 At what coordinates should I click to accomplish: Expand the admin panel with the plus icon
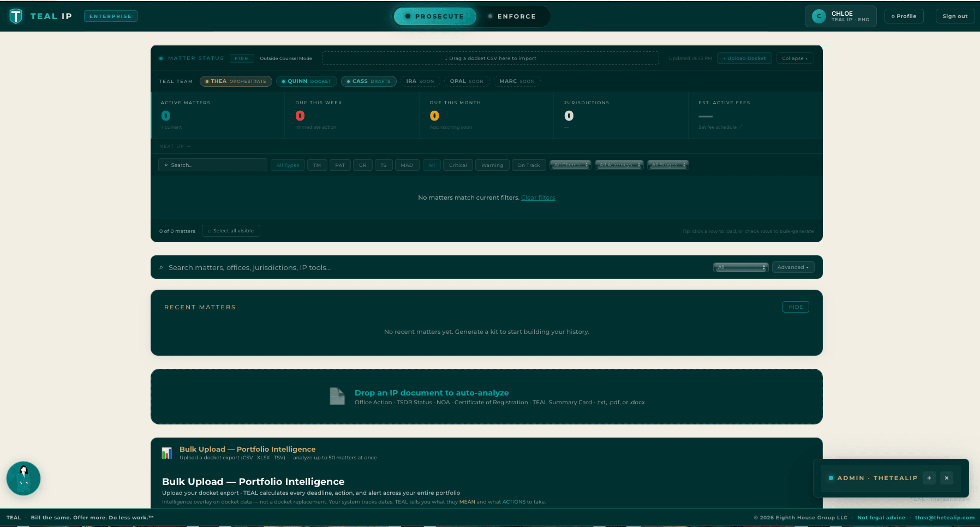(929, 478)
